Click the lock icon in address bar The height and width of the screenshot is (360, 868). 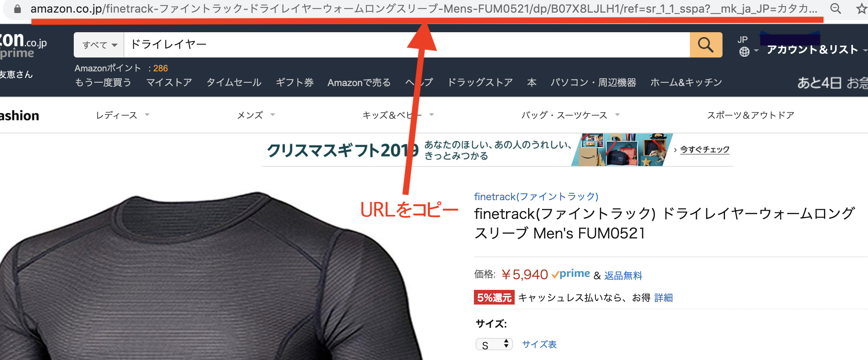(x=18, y=9)
